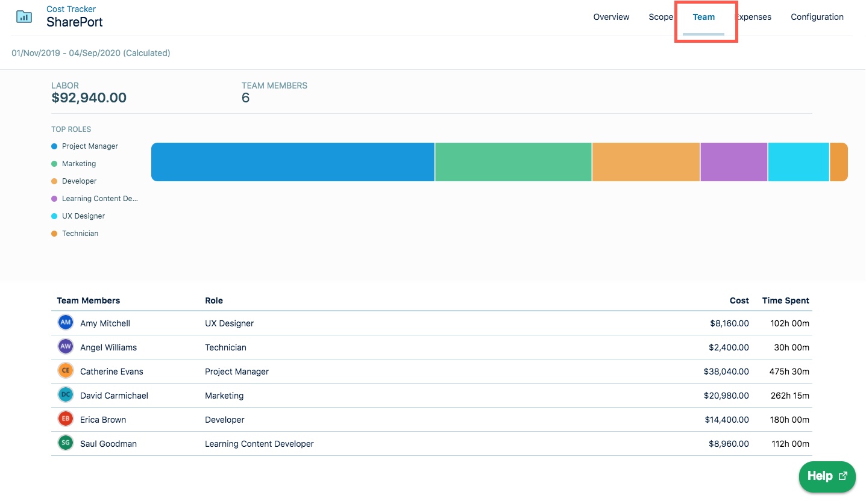Click Angel Williams' AW avatar
This screenshot has height=504, width=866.
click(x=66, y=347)
